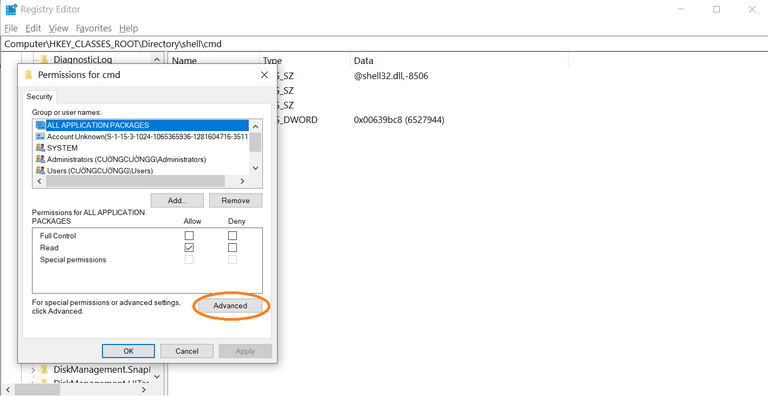Tick the Full Control Deny checkbox
The width and height of the screenshot is (768, 396).
click(x=233, y=236)
